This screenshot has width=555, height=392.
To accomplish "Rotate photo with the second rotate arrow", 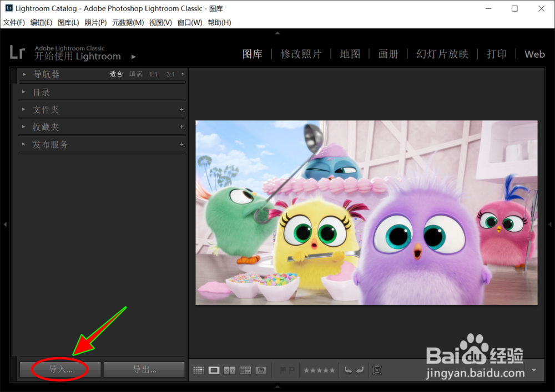I will 360,370.
